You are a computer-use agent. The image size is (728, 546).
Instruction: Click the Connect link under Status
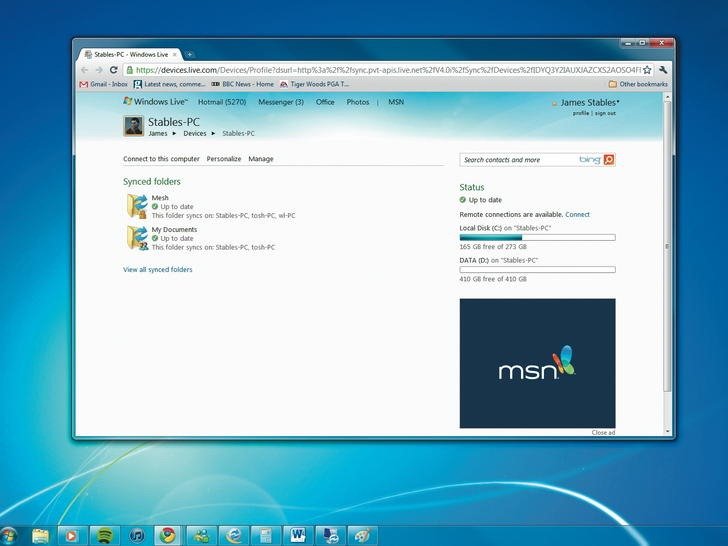click(577, 214)
